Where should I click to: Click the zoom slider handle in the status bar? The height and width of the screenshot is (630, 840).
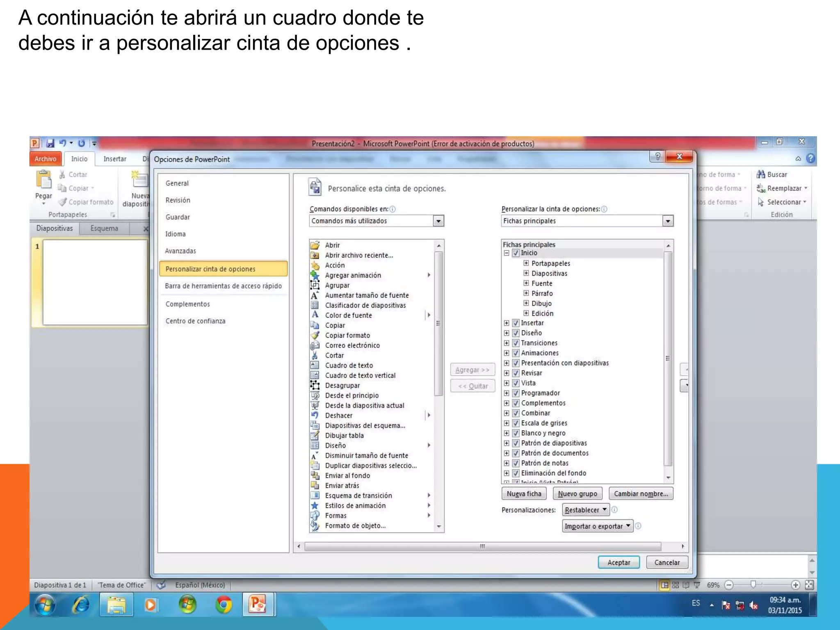(753, 584)
